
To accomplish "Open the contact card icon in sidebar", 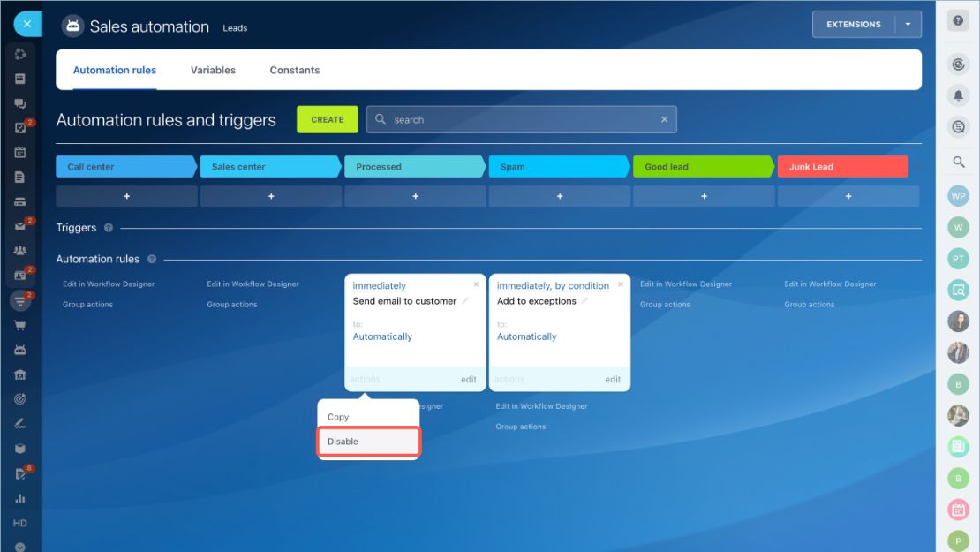I will pos(20,275).
